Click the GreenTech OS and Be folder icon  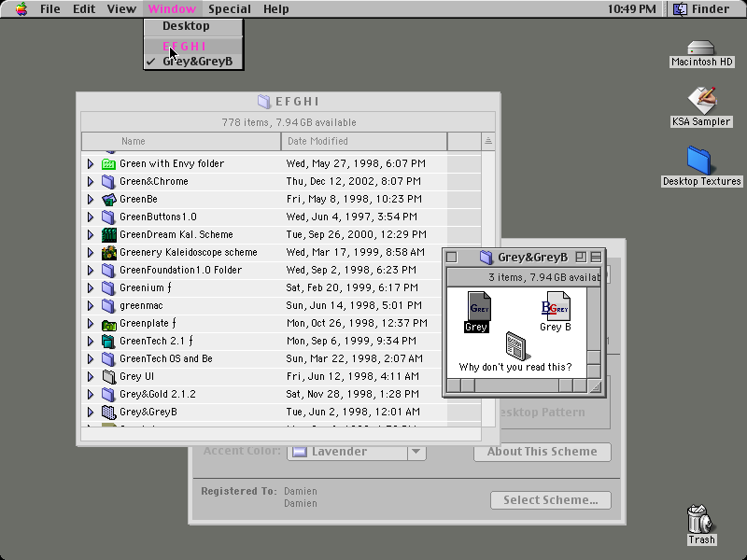[x=108, y=359]
